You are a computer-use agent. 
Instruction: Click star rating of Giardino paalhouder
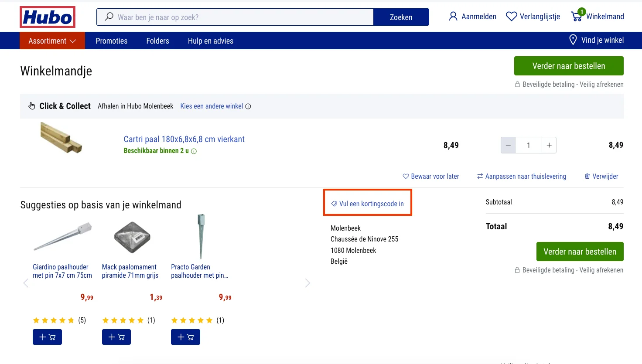pos(54,320)
